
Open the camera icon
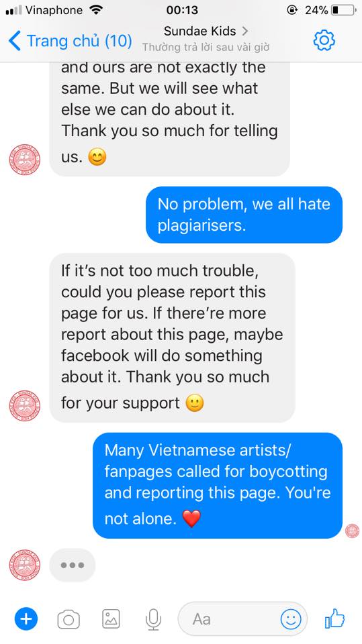click(69, 619)
